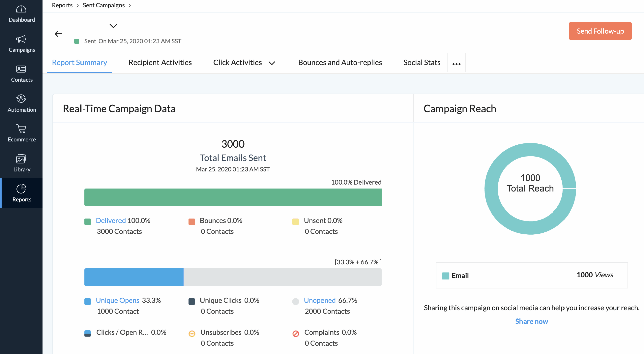Open Unique Opens details
The image size is (644, 354).
[x=117, y=300]
